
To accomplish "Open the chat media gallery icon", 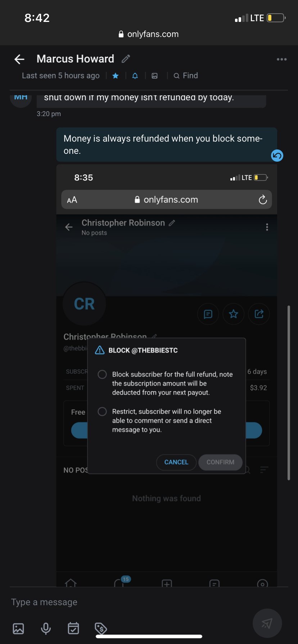I will coord(154,76).
